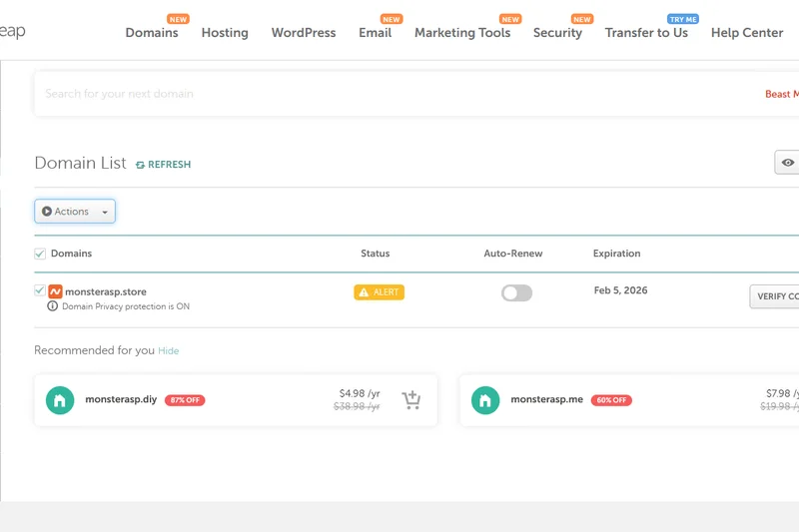The image size is (799, 532).
Task: Click the Domains column header label
Action: click(x=71, y=254)
